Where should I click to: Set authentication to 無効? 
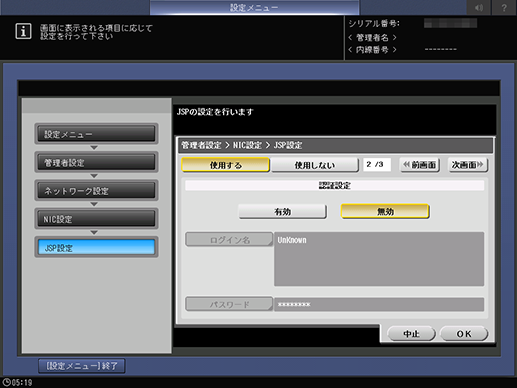point(385,212)
